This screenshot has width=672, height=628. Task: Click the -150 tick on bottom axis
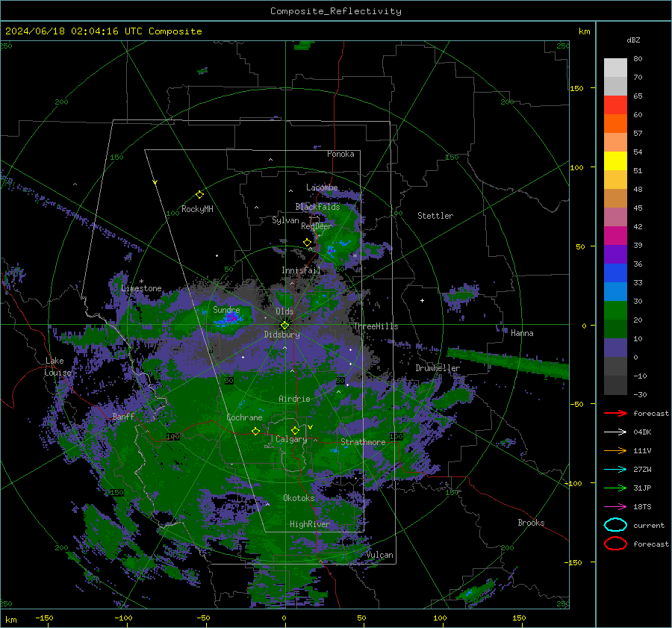click(44, 618)
